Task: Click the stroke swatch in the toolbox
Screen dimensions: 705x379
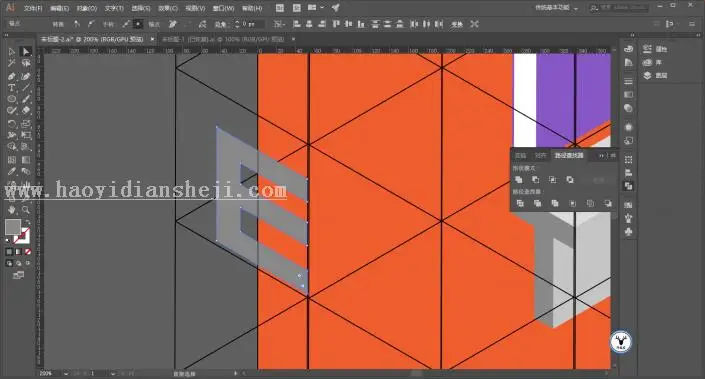Action: tap(22, 236)
